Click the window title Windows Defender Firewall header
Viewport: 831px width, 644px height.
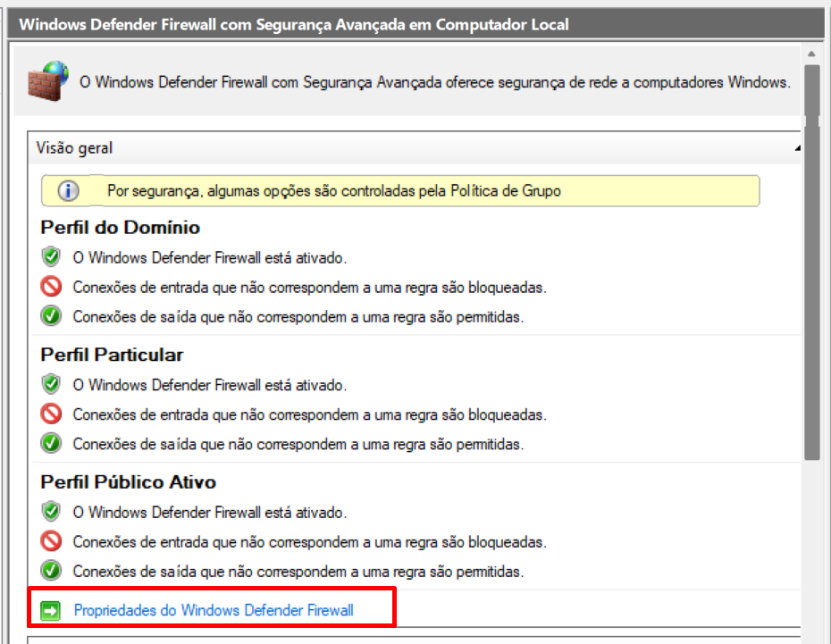294,24
